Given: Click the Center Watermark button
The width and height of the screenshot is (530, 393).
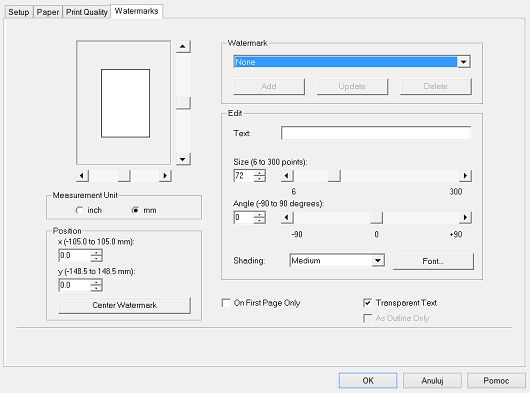Looking at the screenshot, I should tap(124, 305).
